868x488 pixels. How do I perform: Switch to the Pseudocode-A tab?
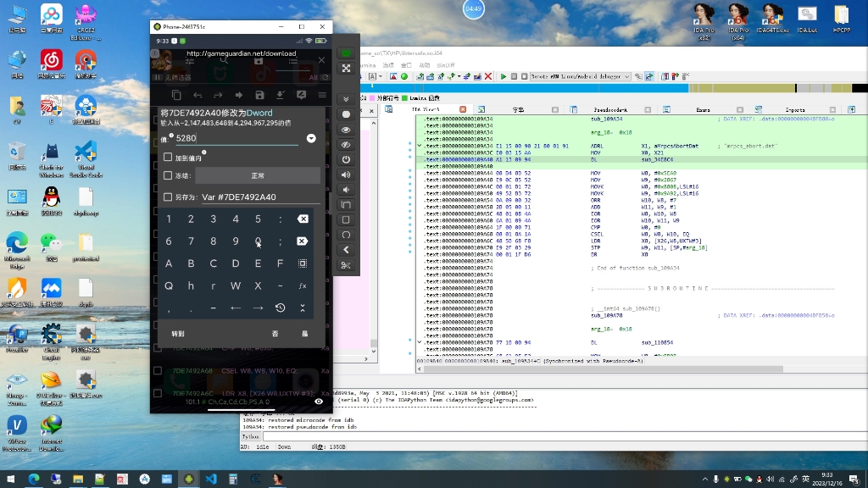click(609, 109)
